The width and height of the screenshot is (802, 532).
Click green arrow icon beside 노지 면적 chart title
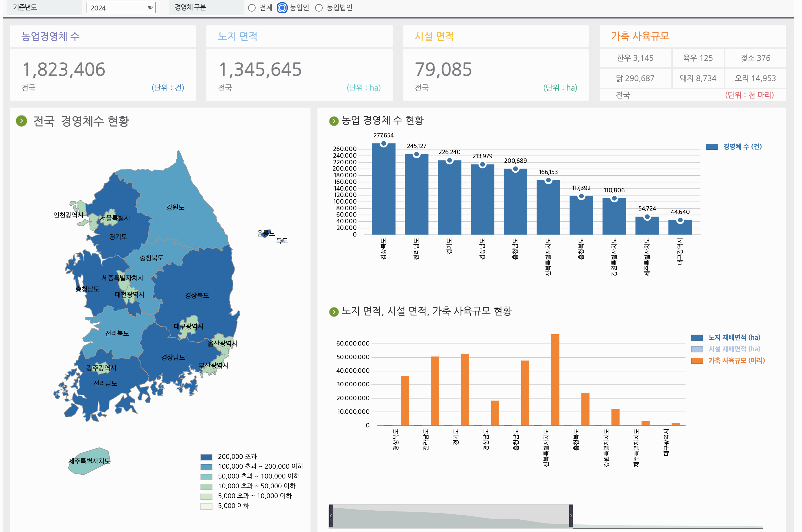point(334,312)
